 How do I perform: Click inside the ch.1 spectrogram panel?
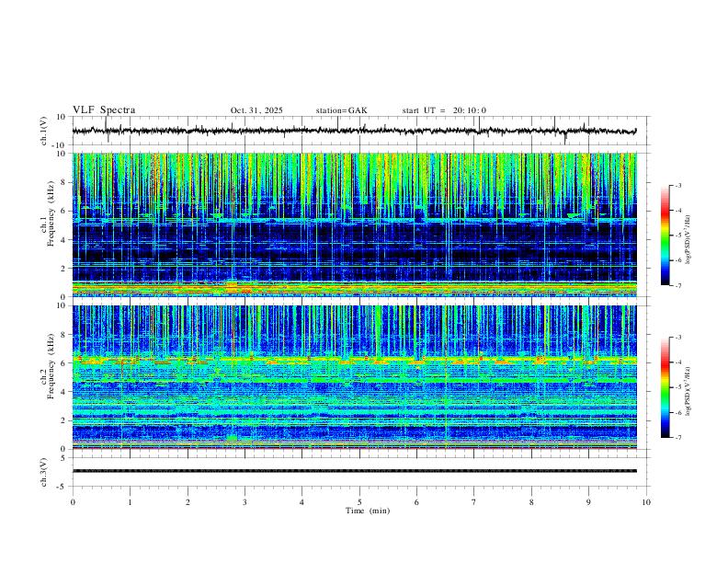pos(354,224)
